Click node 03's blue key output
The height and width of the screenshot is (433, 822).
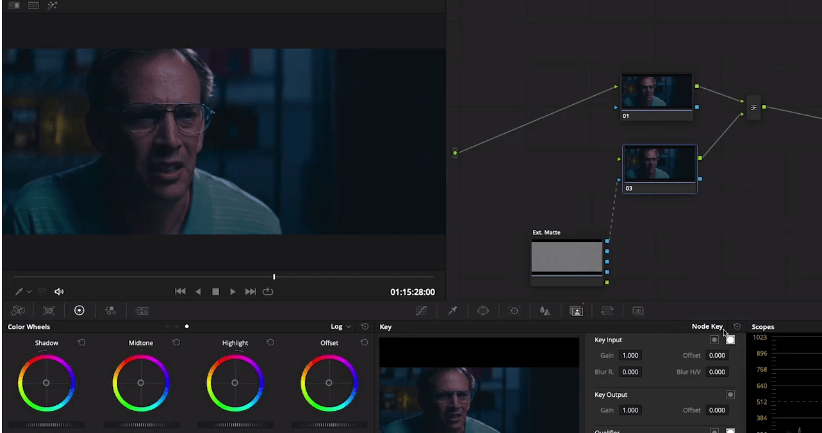click(700, 179)
